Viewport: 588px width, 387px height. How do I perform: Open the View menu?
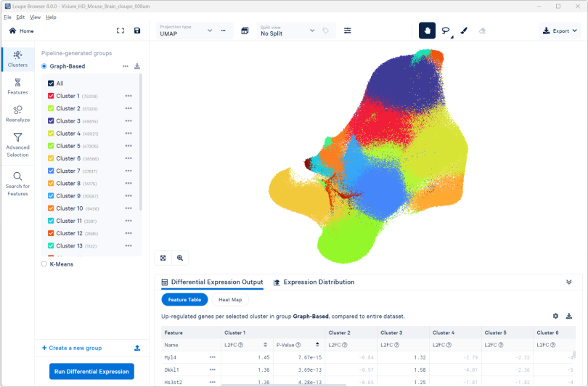35,17
